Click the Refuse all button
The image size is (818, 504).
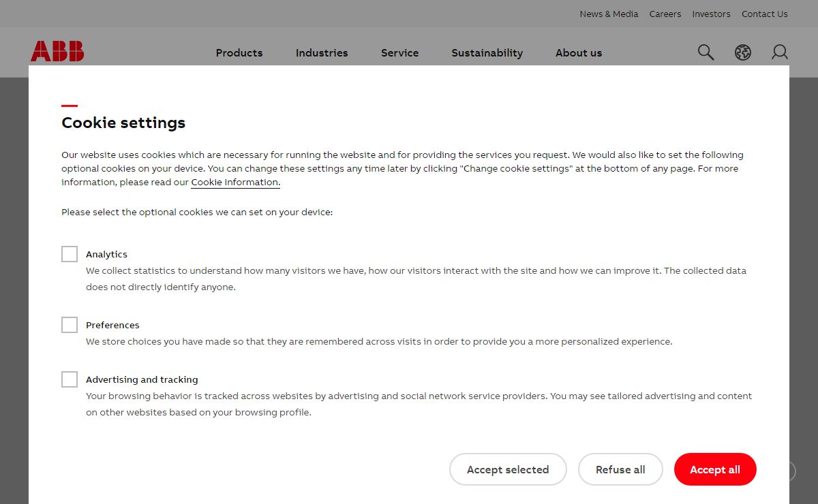tap(620, 469)
